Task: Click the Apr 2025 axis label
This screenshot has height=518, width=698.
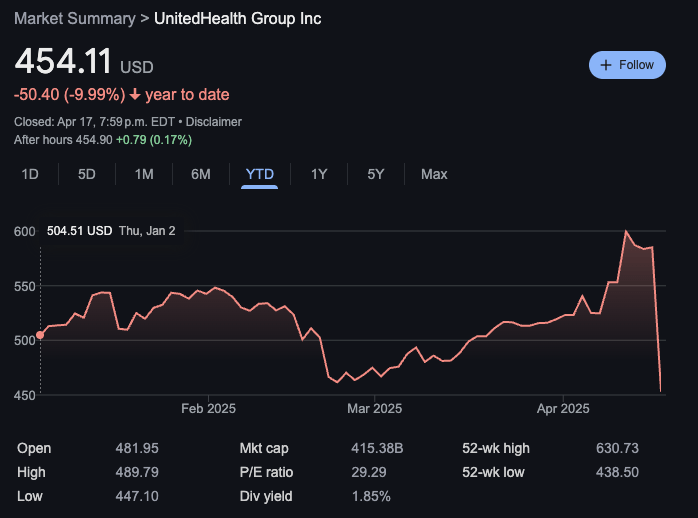Action: click(563, 409)
